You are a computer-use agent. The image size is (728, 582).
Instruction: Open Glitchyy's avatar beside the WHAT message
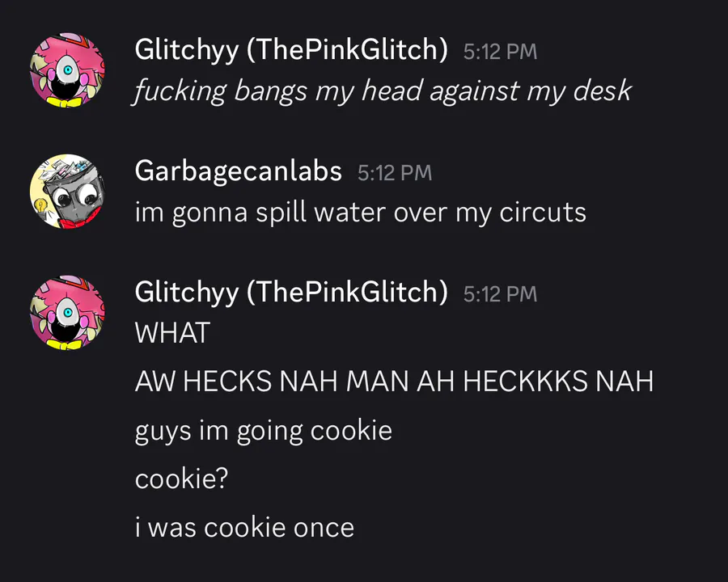point(67,312)
